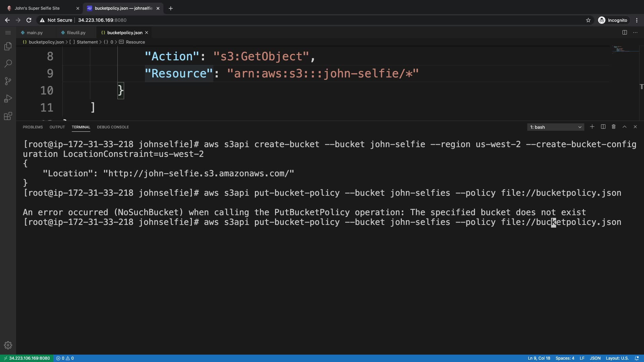Switch to the PROBLEMS panel tab
This screenshot has height=362, width=644.
click(33, 127)
